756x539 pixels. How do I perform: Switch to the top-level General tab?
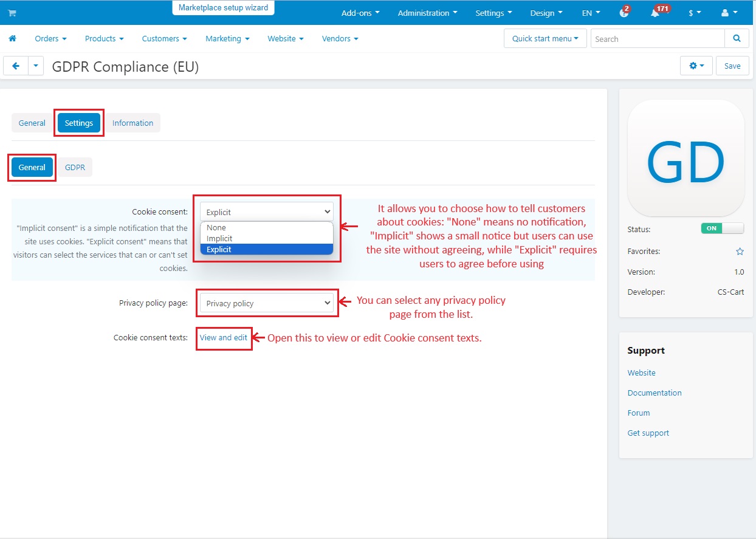(x=32, y=123)
